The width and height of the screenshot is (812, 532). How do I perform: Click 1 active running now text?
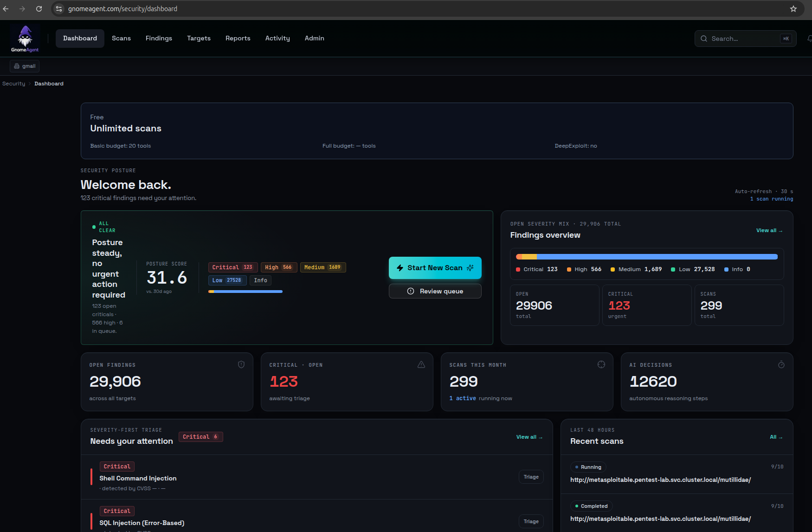pyautogui.click(x=481, y=398)
